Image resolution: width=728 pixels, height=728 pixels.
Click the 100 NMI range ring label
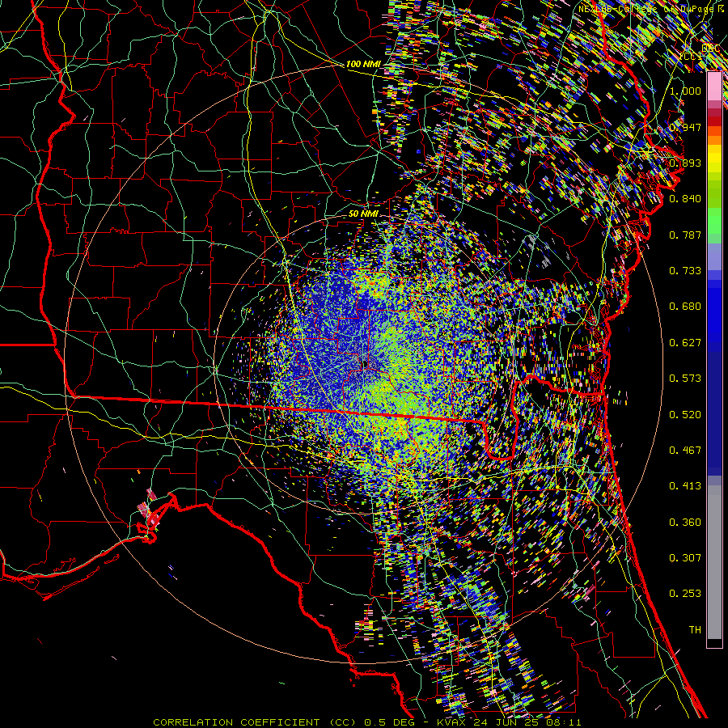click(x=363, y=64)
